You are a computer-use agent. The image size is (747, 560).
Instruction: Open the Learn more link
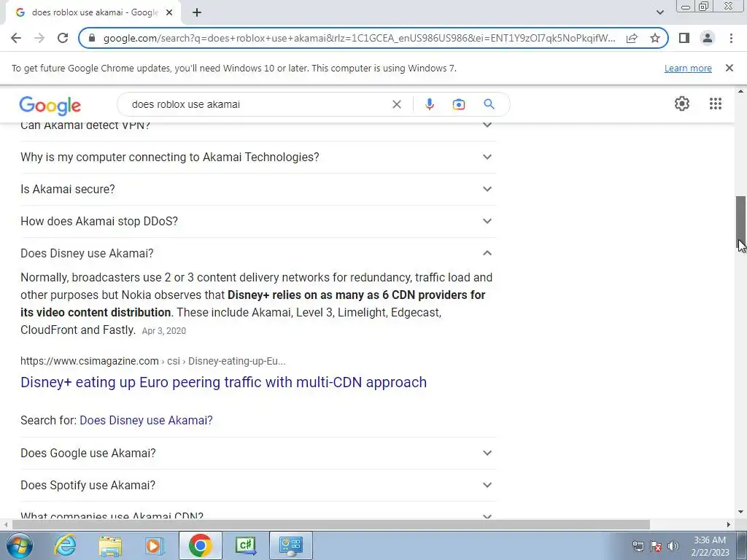coord(688,68)
